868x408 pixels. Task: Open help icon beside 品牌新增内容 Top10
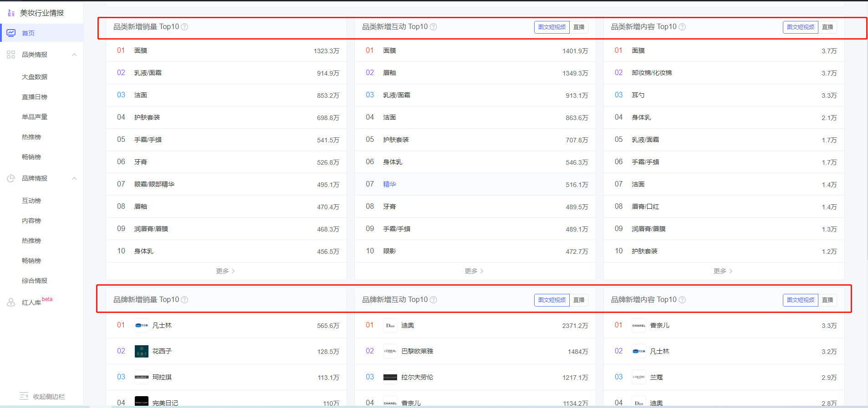(x=682, y=300)
